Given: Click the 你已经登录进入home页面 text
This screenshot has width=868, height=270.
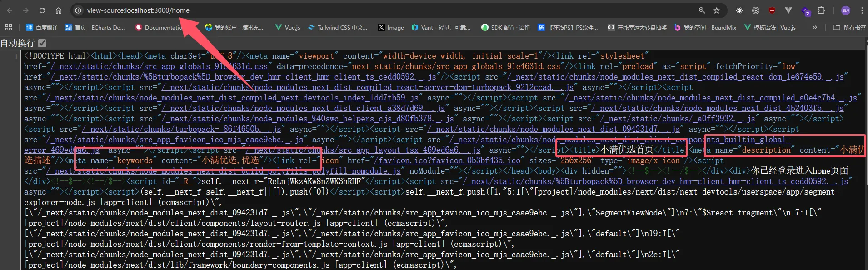Looking at the screenshot, I should [800, 171].
